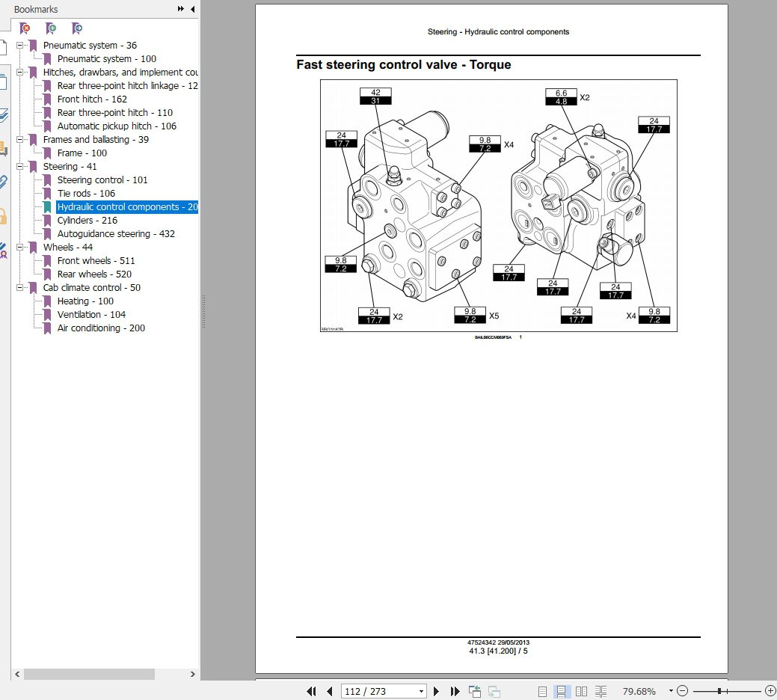Viewport: 777px width, 700px height.
Task: Select the Hydraulic control components bookmark
Action: (x=126, y=206)
